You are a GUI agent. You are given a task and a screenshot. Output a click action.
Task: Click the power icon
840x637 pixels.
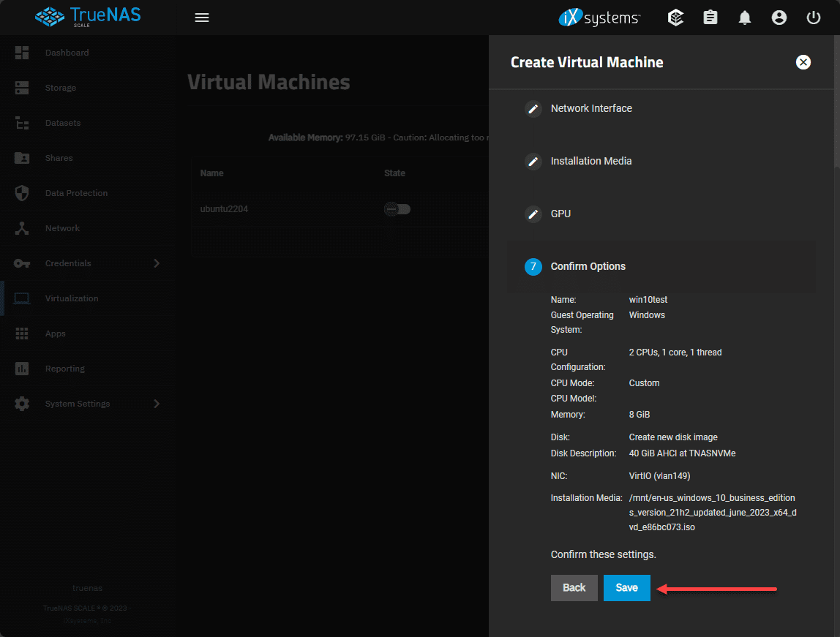point(814,18)
